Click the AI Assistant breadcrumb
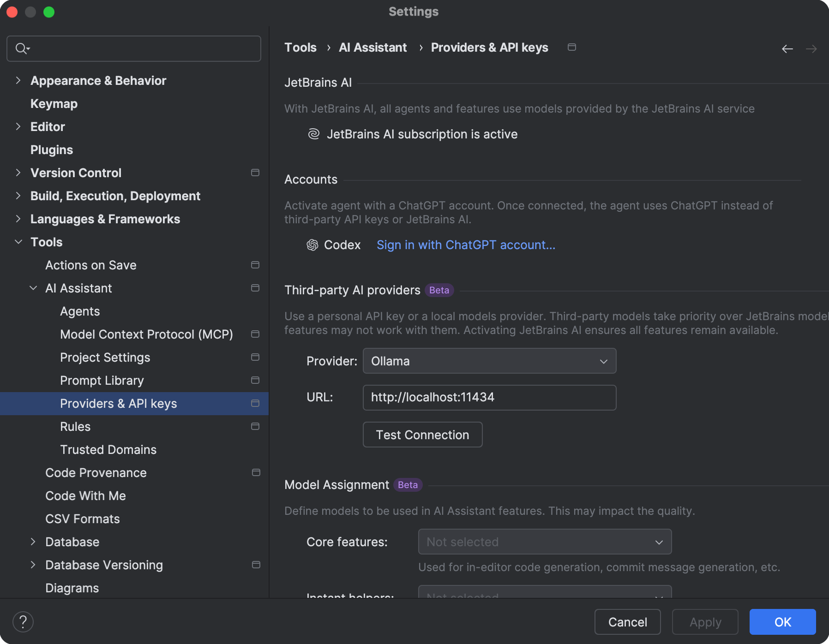The width and height of the screenshot is (829, 644). pos(373,48)
